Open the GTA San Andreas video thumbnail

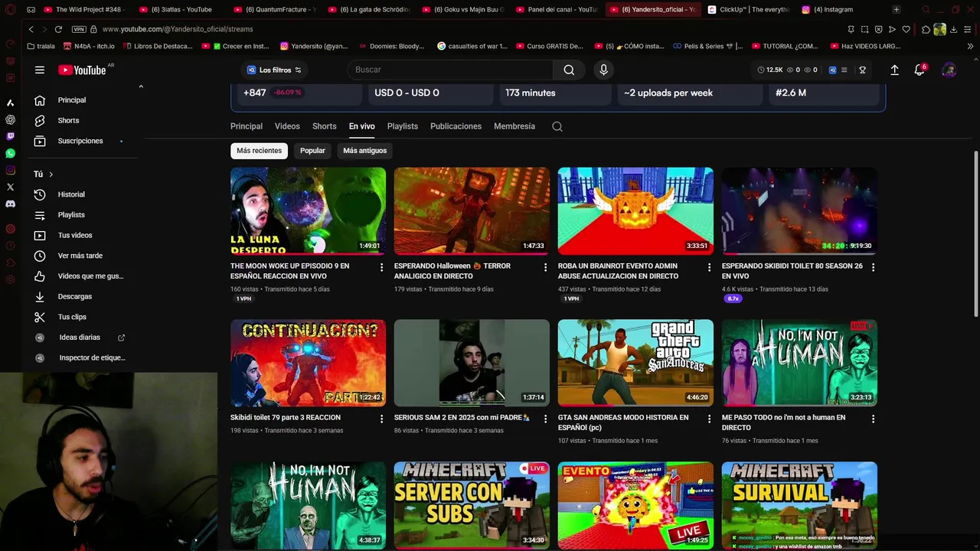(635, 363)
